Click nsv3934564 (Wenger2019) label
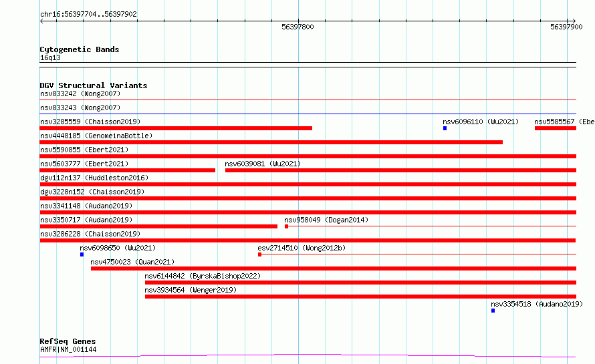Image resolution: width=595 pixels, height=364 pixels. click(191, 290)
